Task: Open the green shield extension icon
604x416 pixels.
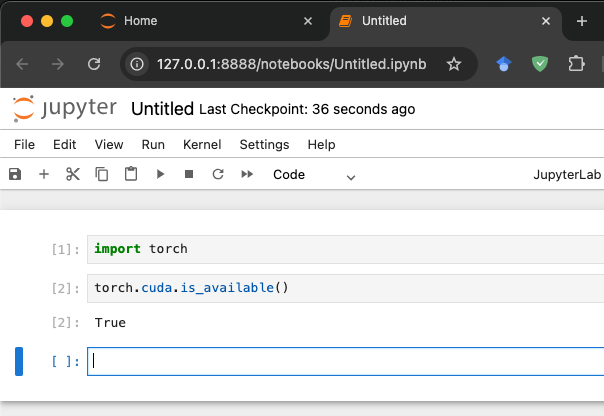Action: pos(540,64)
